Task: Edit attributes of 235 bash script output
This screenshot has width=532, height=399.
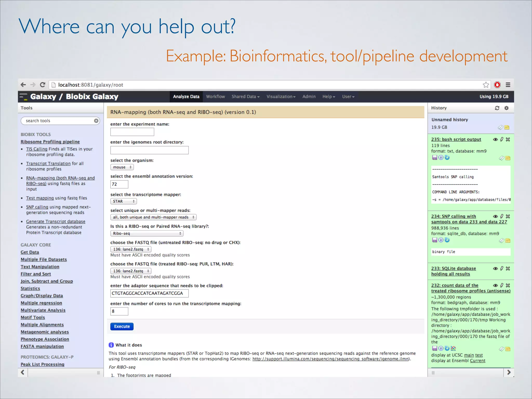Action: [502, 139]
